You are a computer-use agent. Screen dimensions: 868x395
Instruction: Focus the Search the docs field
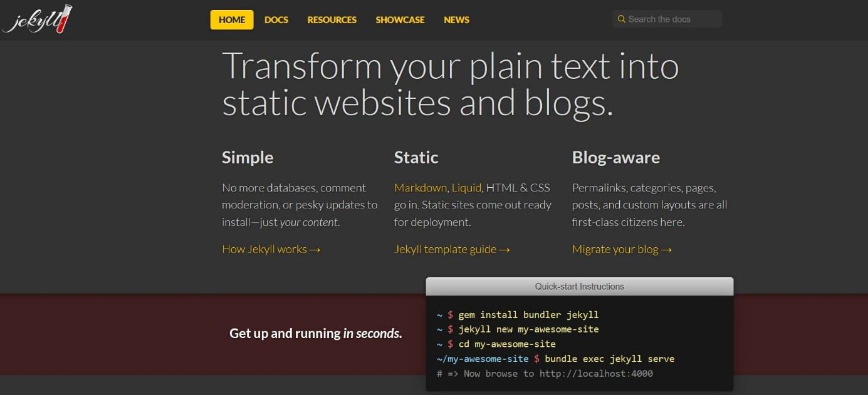[667, 19]
